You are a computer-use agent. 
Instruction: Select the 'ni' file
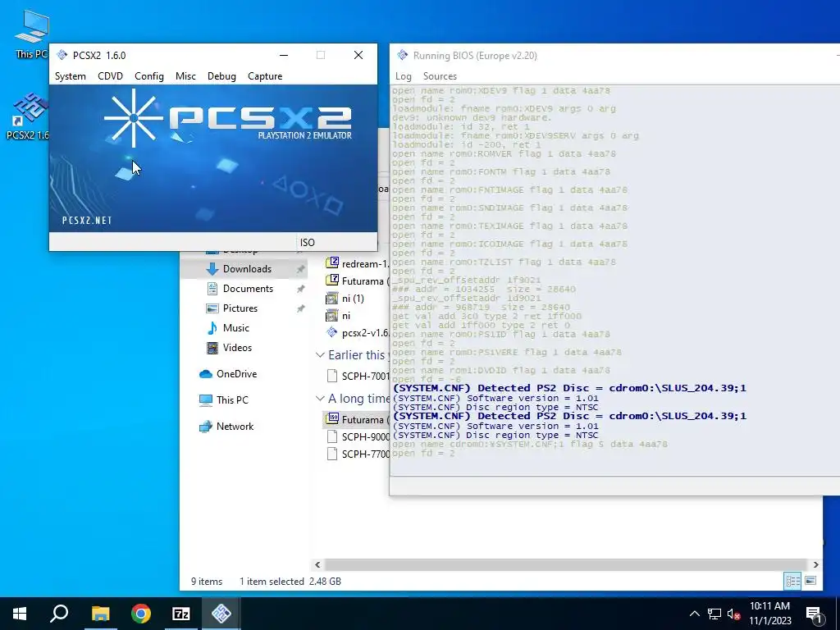click(x=339, y=316)
